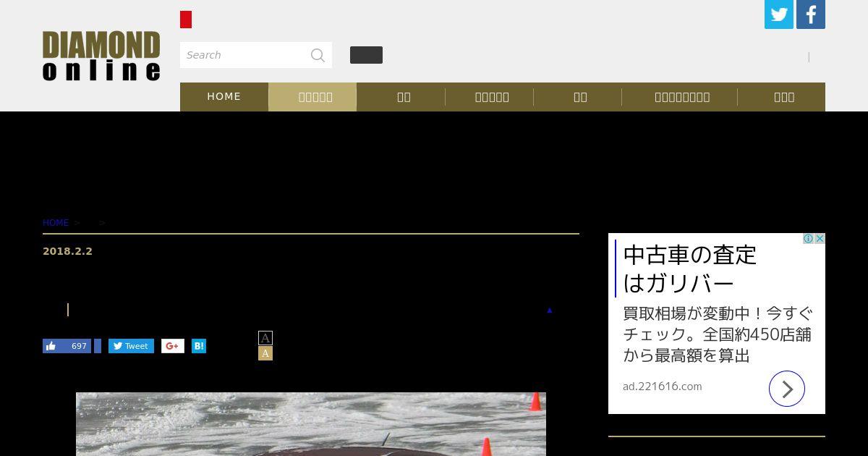Select the HOME navigation tab

coord(224,97)
